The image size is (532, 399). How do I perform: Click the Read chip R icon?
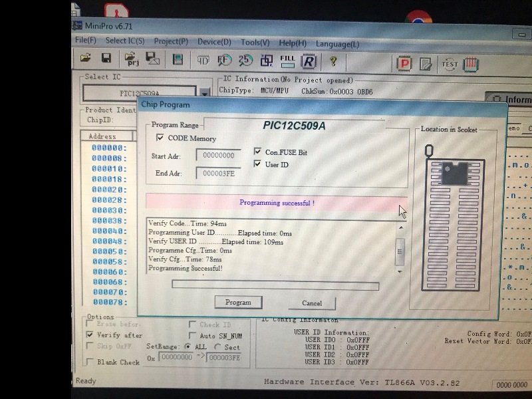pos(309,61)
